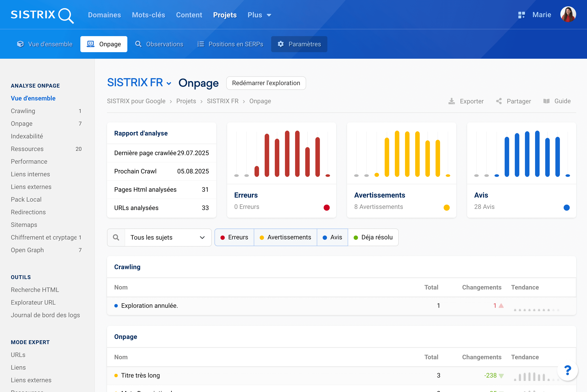Click Redémarrer l'exploration button
This screenshot has width=587, height=392.
266,83
